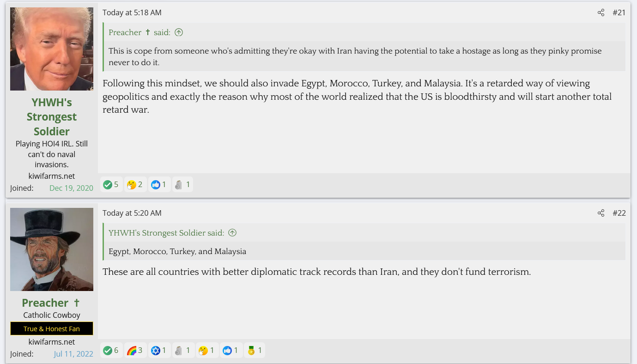Click the avatar thumbnail on post #22
This screenshot has width=637, height=364.
pos(52,249)
